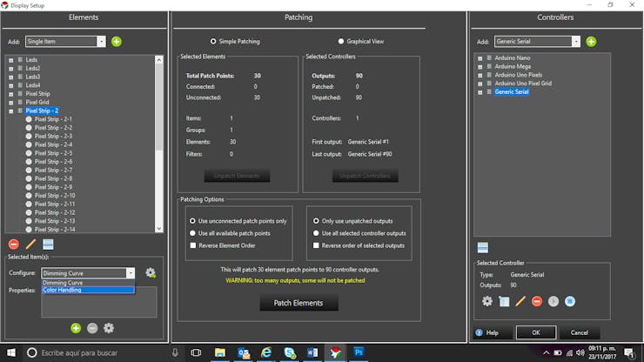Expand the Arduino Nano controller node
644x362 pixels.
480,58
